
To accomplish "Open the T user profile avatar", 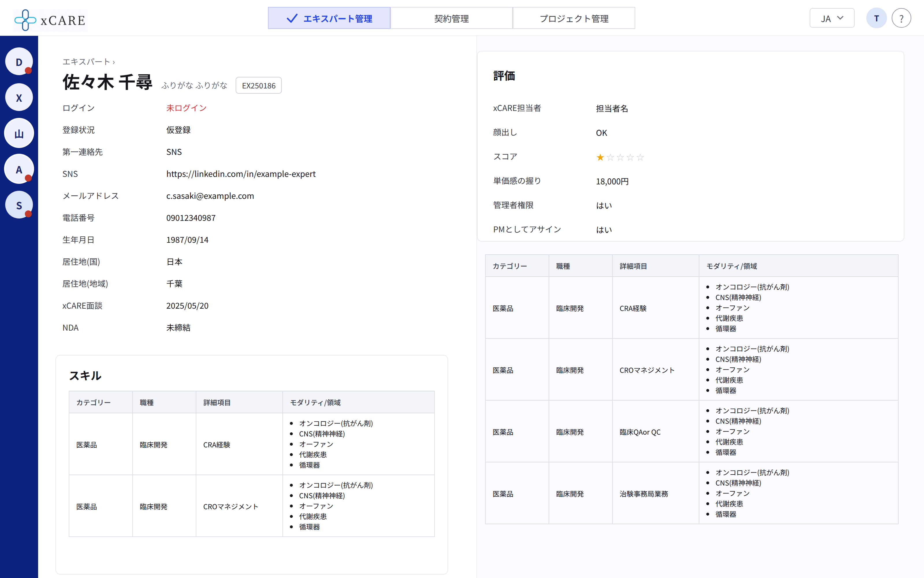I will tap(876, 18).
